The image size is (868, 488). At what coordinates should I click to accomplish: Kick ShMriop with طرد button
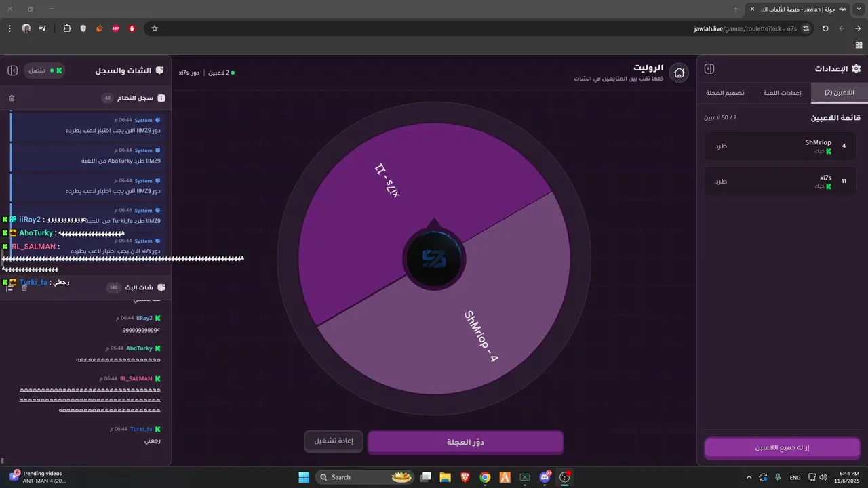pyautogui.click(x=721, y=146)
